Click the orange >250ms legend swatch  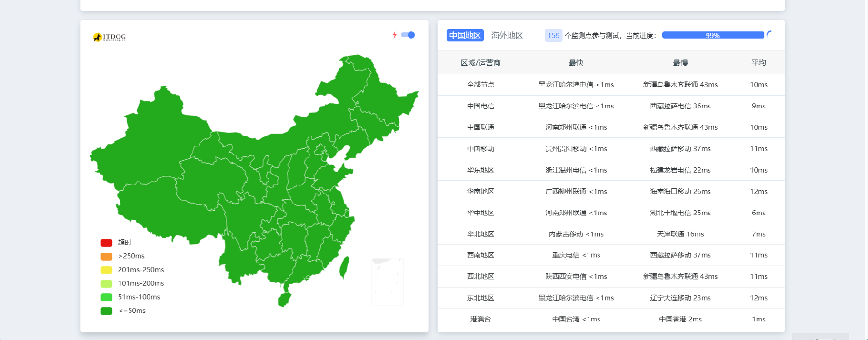pyautogui.click(x=106, y=256)
